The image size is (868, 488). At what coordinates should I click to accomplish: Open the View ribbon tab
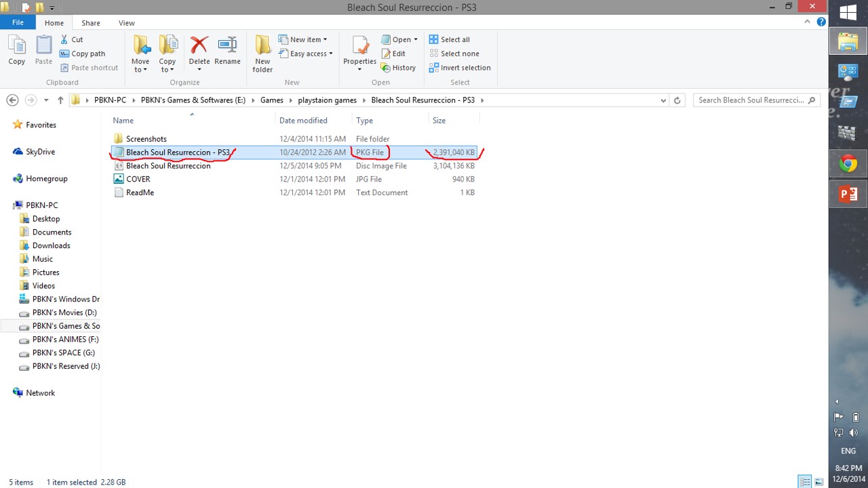tap(127, 22)
